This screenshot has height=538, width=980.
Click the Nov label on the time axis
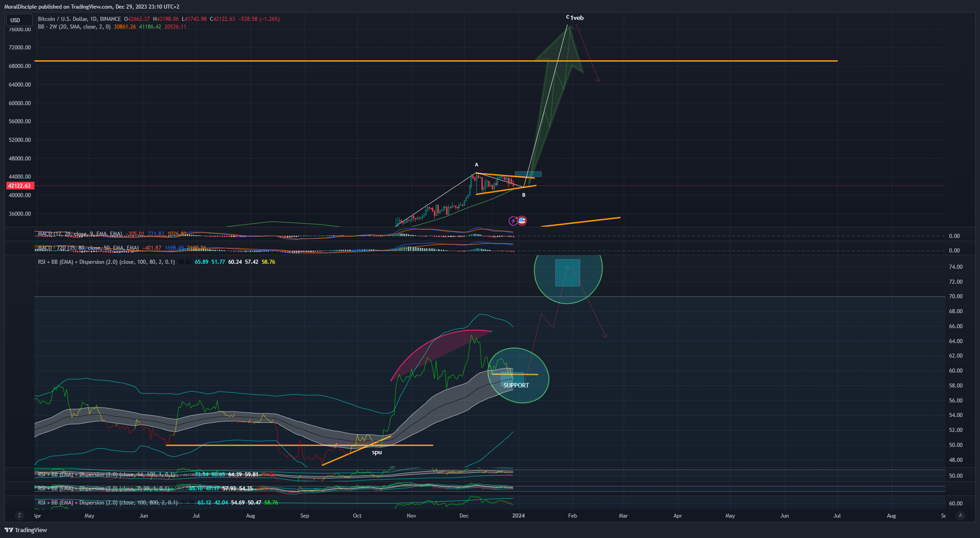pyautogui.click(x=412, y=516)
